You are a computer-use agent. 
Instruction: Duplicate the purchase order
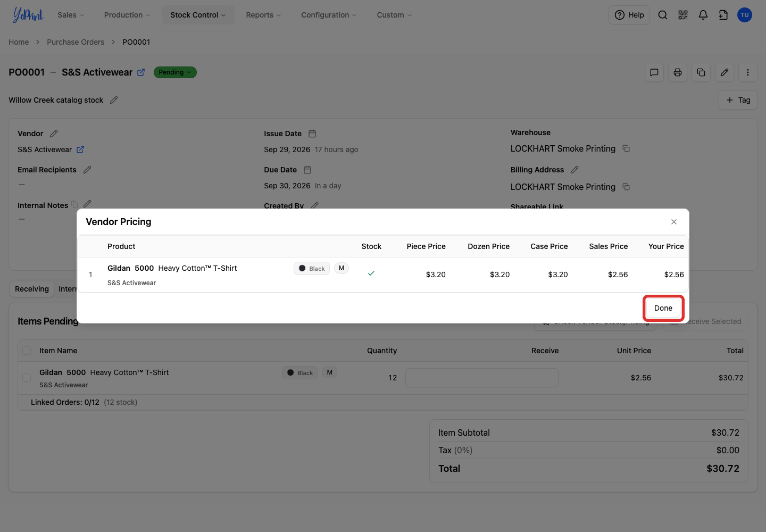[701, 72]
